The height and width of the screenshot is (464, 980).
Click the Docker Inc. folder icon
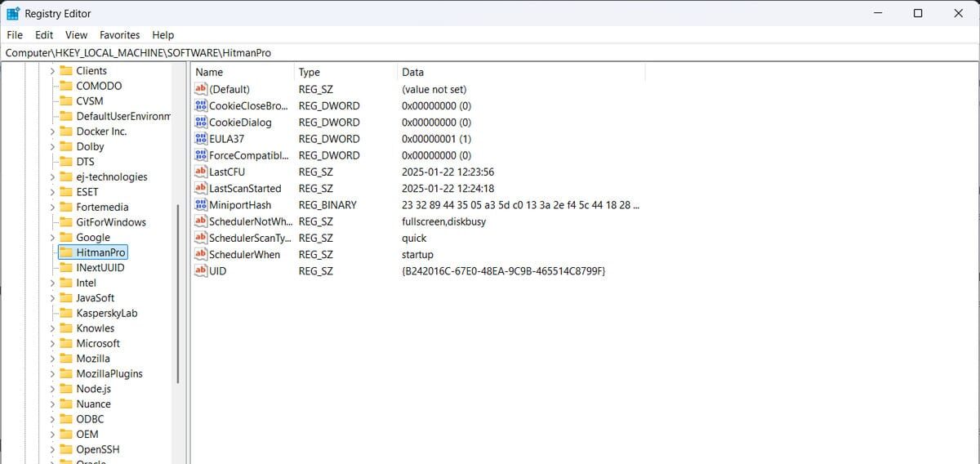coord(67,131)
